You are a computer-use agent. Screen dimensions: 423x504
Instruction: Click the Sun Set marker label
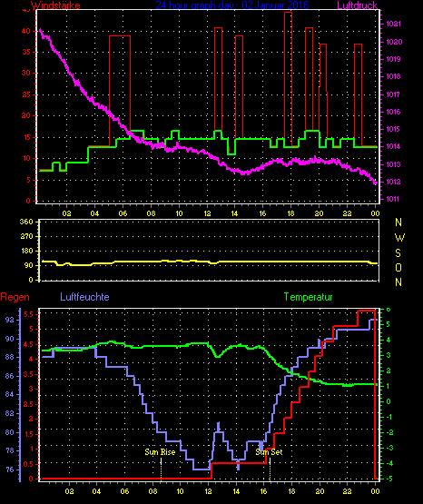[x=269, y=452]
